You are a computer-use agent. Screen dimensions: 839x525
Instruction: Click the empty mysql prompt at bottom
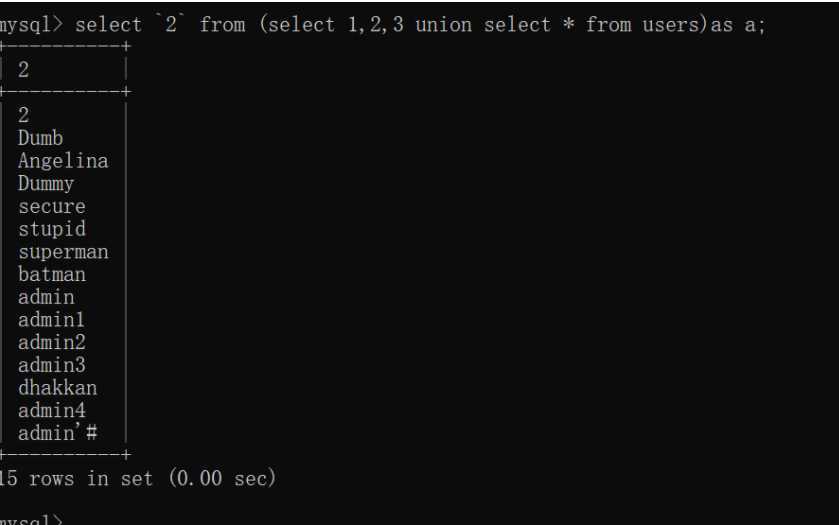(x=31, y=520)
